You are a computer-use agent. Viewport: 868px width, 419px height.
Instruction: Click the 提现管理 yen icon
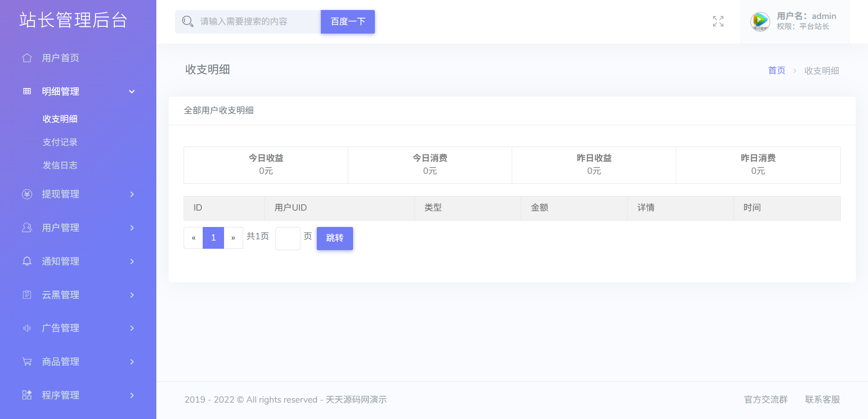tap(27, 194)
